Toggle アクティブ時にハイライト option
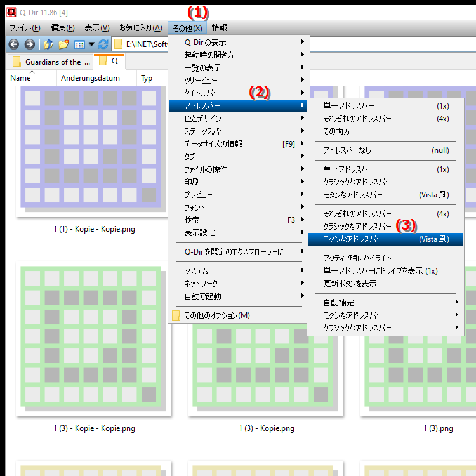The width and height of the screenshot is (476, 476). pos(385,258)
